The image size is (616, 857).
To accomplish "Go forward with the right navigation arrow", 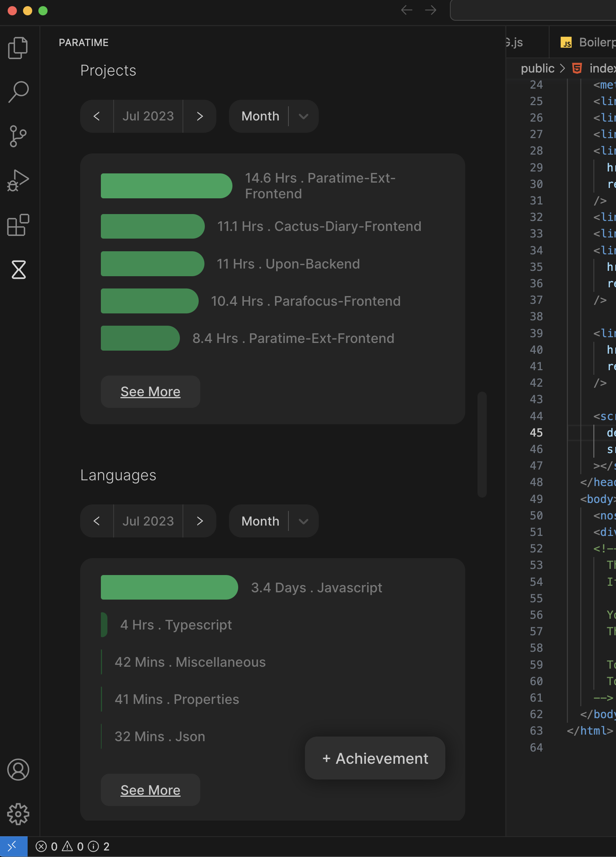I will 431,10.
